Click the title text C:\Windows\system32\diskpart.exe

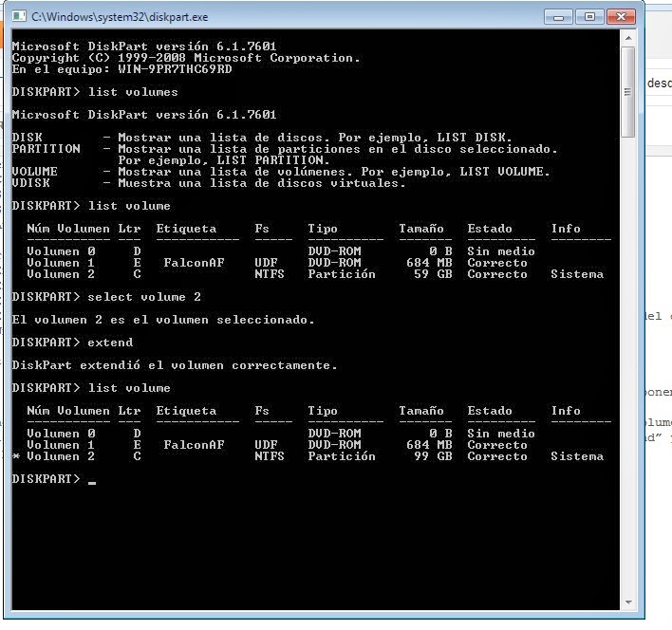tap(120, 17)
